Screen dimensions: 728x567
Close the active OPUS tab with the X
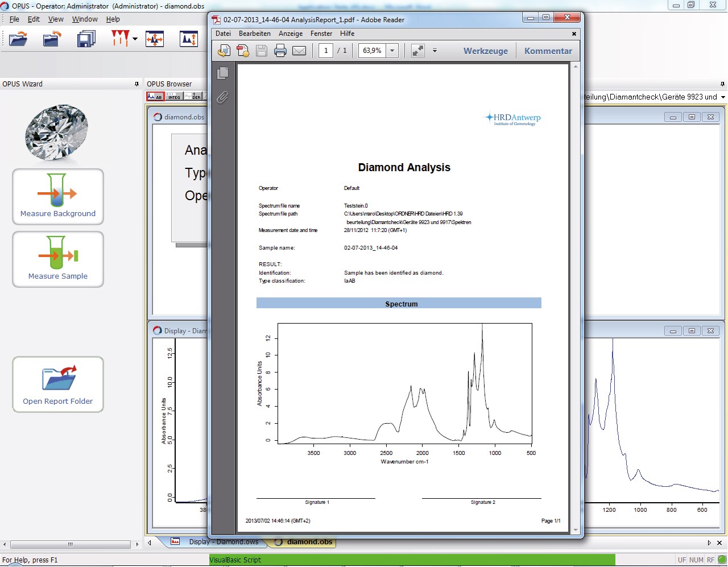point(719,543)
